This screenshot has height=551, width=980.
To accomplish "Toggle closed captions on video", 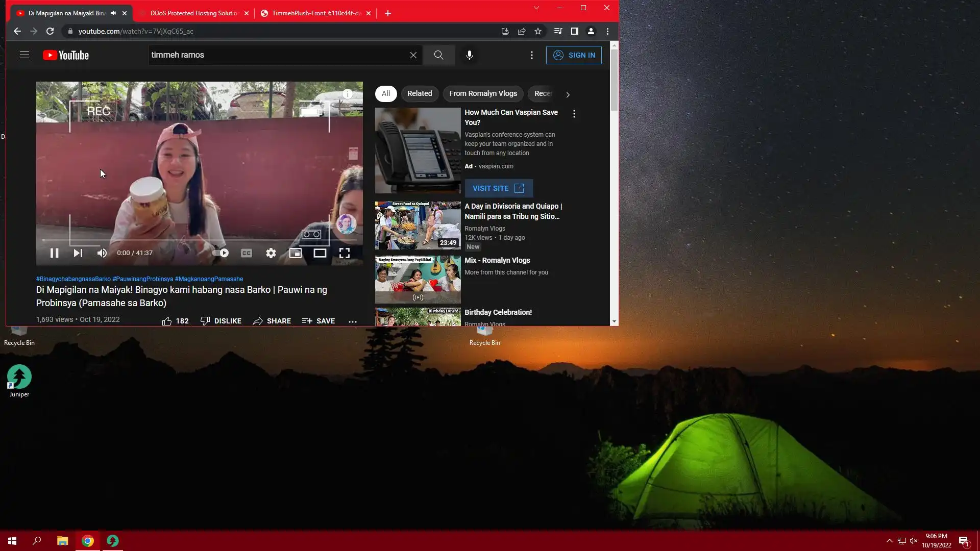I will (x=247, y=253).
